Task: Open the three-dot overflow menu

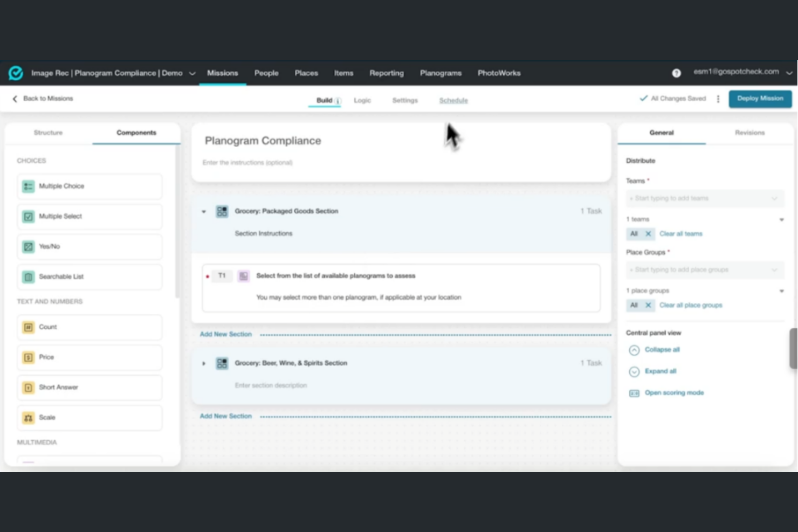Action: coord(718,99)
